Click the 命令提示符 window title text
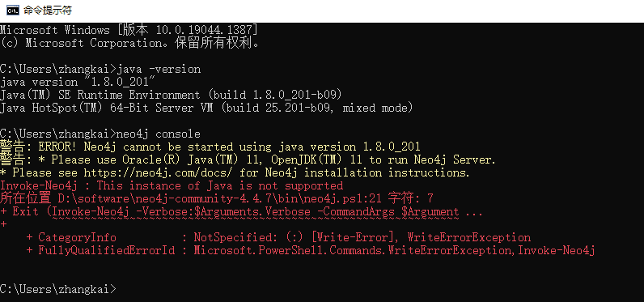The height and width of the screenshot is (302, 644). (48, 11)
